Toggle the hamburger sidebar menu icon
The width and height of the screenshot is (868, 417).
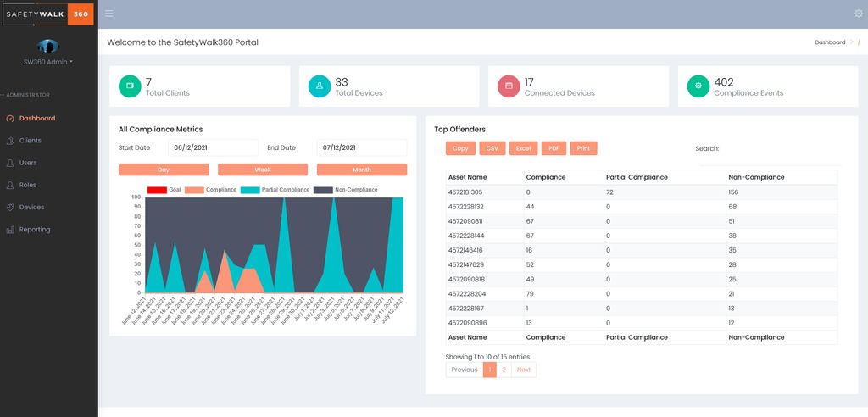pyautogui.click(x=109, y=14)
